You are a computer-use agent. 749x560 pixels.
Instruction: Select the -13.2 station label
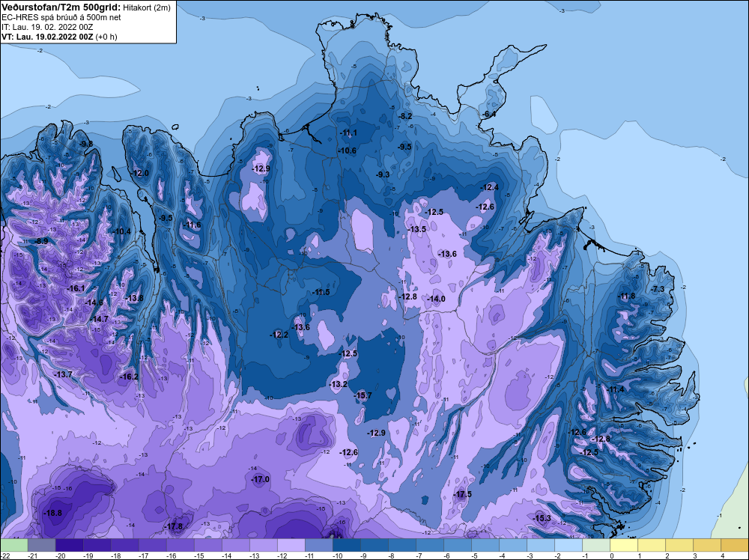coord(339,384)
